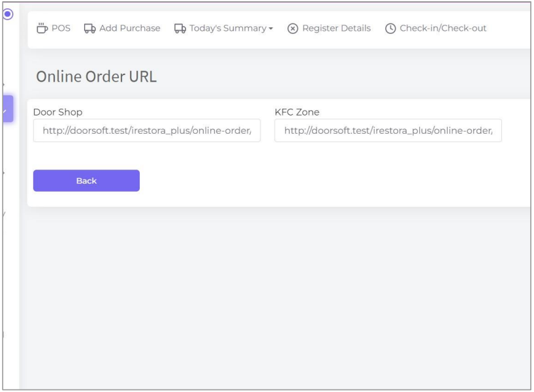
Task: Expand the Today's Summary dropdown caret
Action: coord(270,29)
